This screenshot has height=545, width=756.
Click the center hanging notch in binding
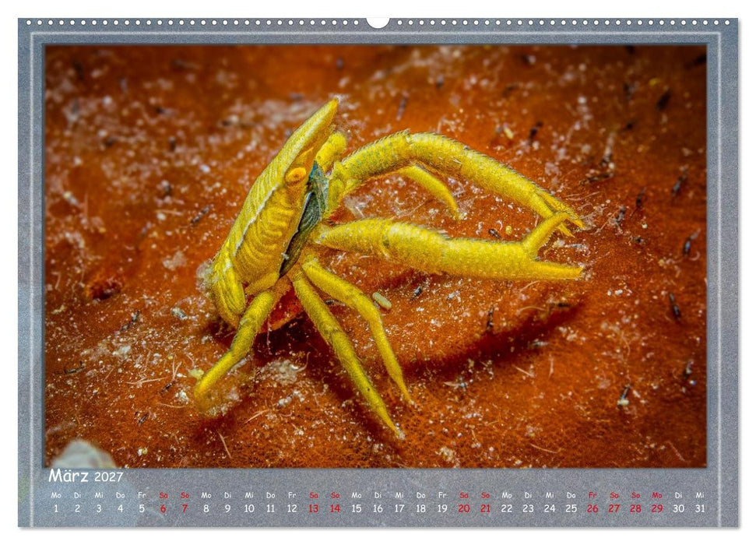tap(378, 23)
